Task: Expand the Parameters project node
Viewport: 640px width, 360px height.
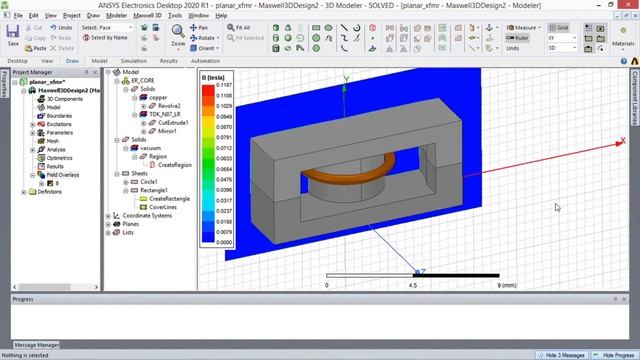Action: pos(33,133)
